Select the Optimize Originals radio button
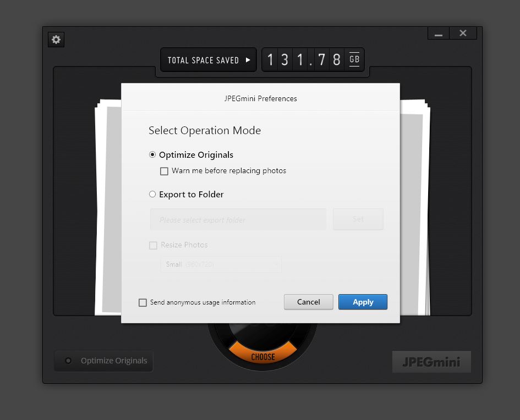 tap(152, 154)
